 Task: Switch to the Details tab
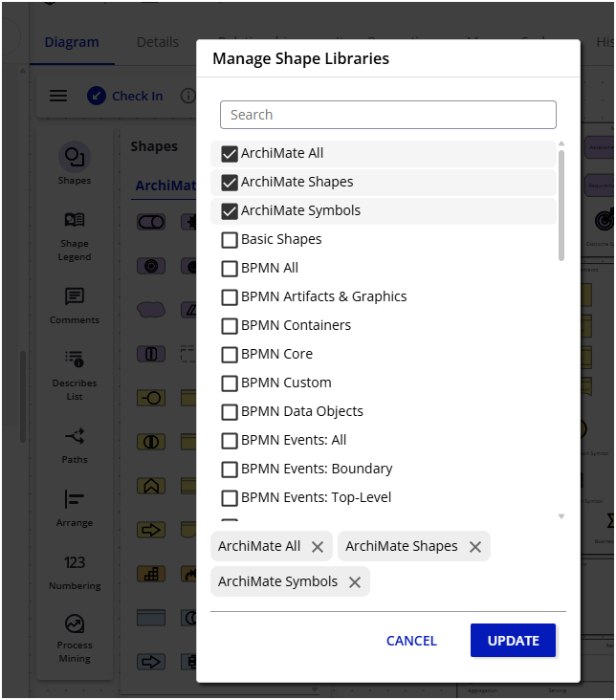point(158,42)
